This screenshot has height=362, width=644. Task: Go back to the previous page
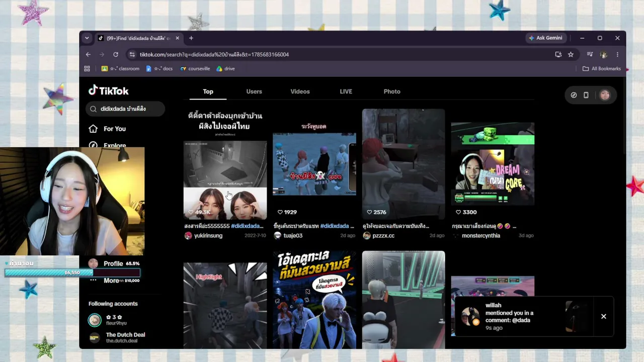[x=88, y=54]
